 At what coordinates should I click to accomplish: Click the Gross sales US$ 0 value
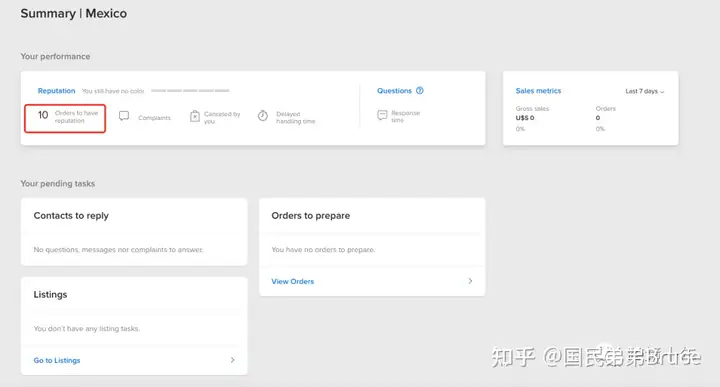click(x=525, y=118)
